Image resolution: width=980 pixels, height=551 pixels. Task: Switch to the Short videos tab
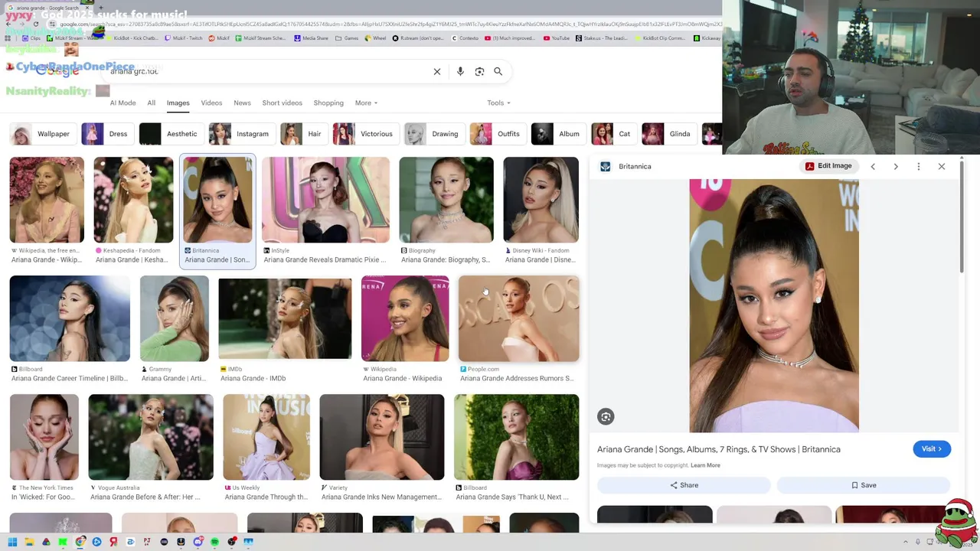pos(282,103)
